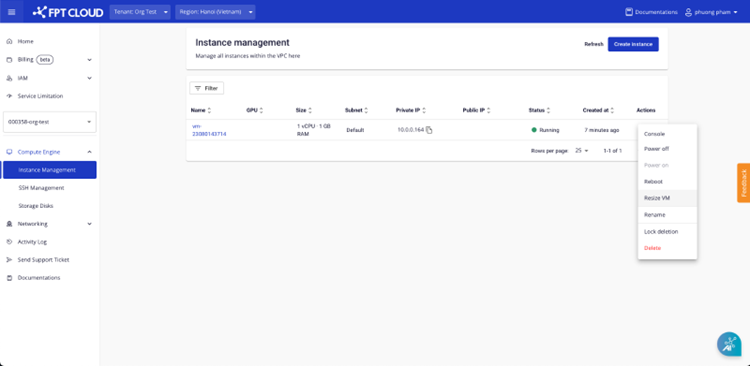Sort table by Status column
The height and width of the screenshot is (366, 750).
[x=548, y=111]
